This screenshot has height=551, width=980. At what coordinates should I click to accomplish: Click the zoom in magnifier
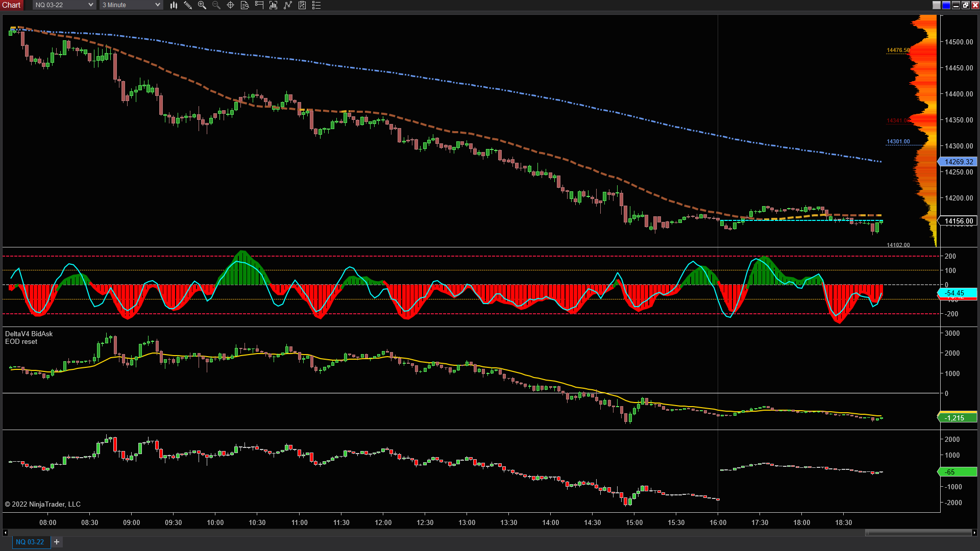pos(202,5)
